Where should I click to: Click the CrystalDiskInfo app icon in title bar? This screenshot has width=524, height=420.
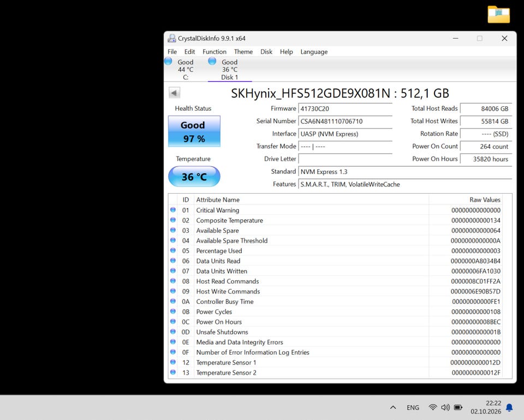172,38
